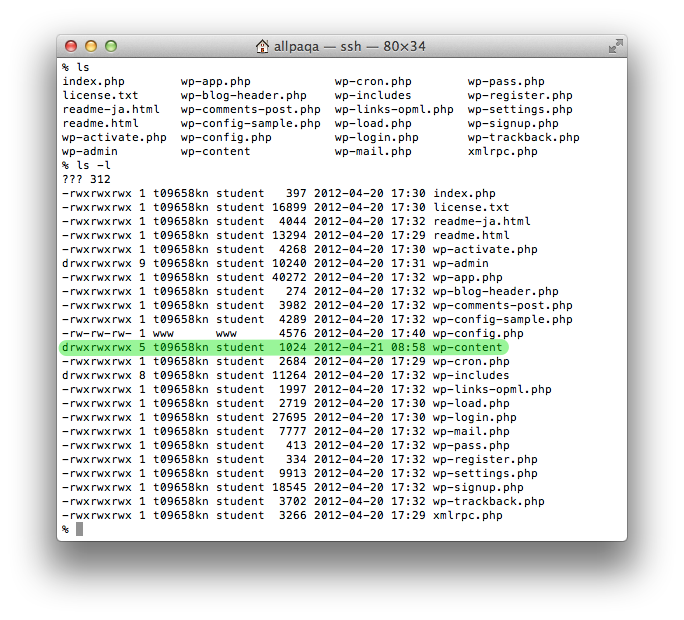Click the green zoom window button

tap(111, 46)
